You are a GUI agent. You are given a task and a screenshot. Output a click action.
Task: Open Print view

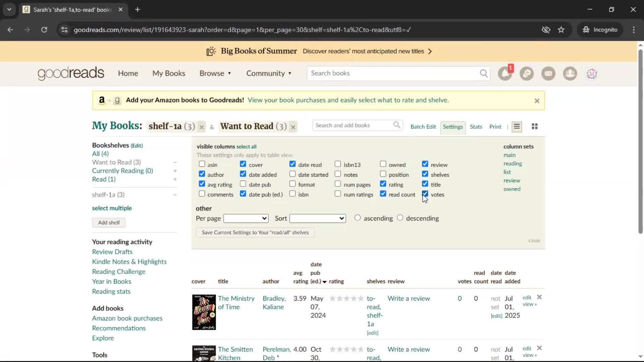point(495,127)
